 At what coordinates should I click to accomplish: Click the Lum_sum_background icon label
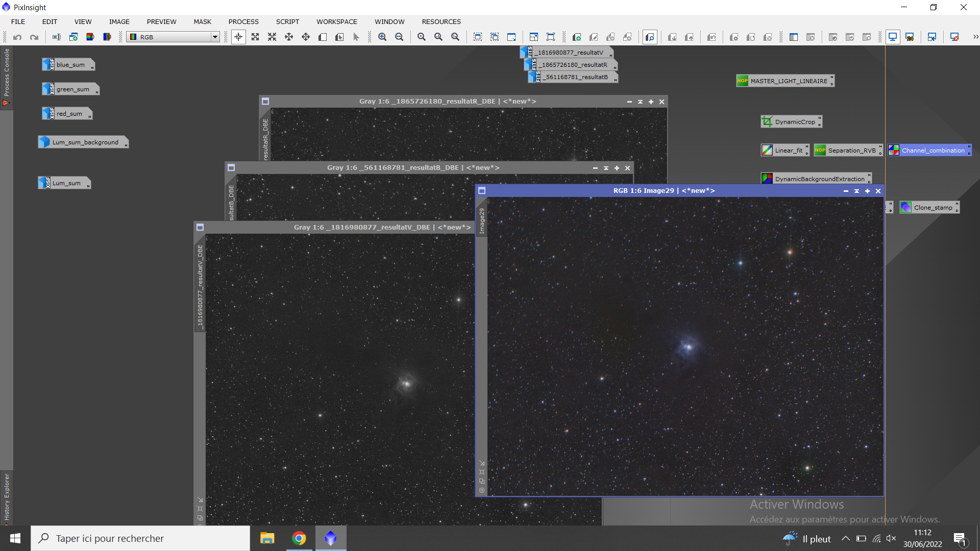pyautogui.click(x=85, y=142)
